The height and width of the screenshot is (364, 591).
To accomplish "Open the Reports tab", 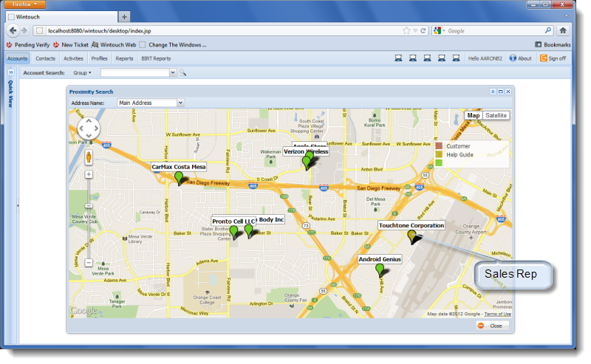I will point(124,58).
